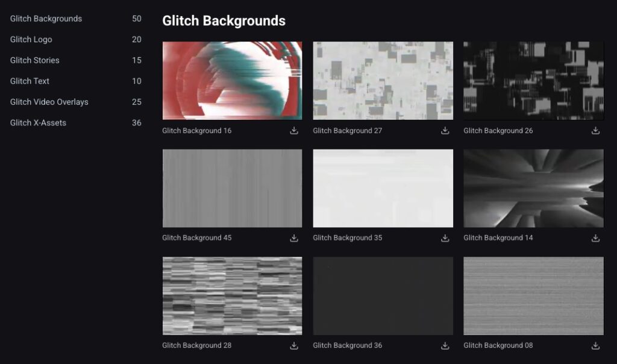Download Glitch Background 26
This screenshot has width=617, height=364.
click(595, 131)
